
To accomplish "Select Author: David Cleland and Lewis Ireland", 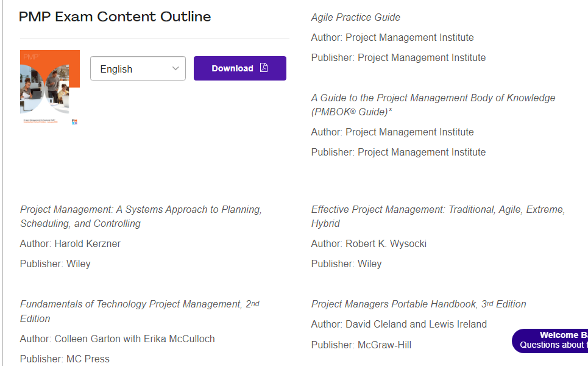I will click(398, 324).
